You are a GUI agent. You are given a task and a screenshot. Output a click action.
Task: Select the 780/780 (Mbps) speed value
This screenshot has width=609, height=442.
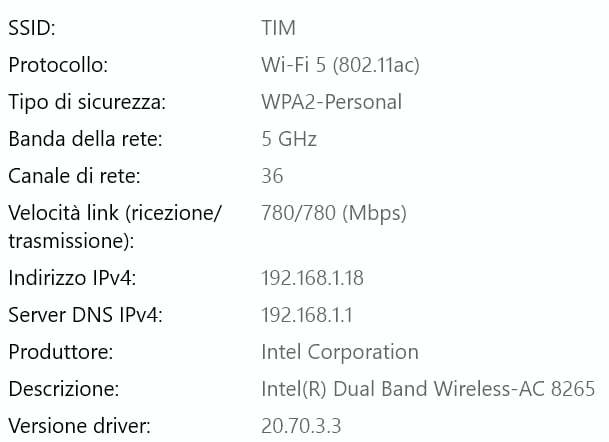pyautogui.click(x=334, y=213)
